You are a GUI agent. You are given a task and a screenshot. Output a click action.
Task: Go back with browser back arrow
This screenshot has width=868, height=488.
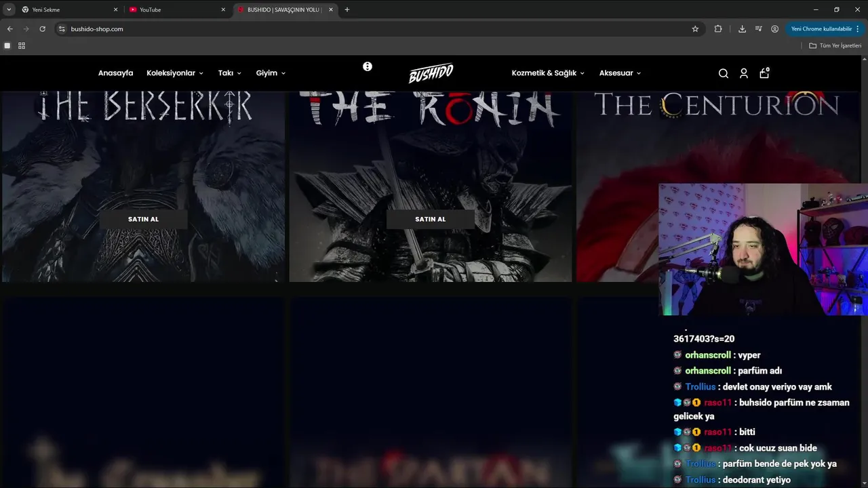click(9, 29)
